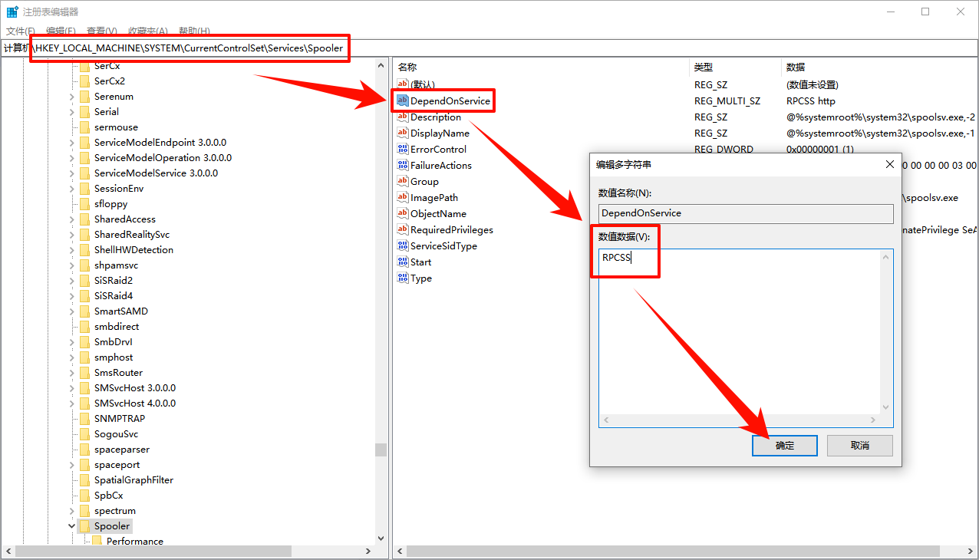Click the folder icon of SharedAccess key

tap(84, 219)
